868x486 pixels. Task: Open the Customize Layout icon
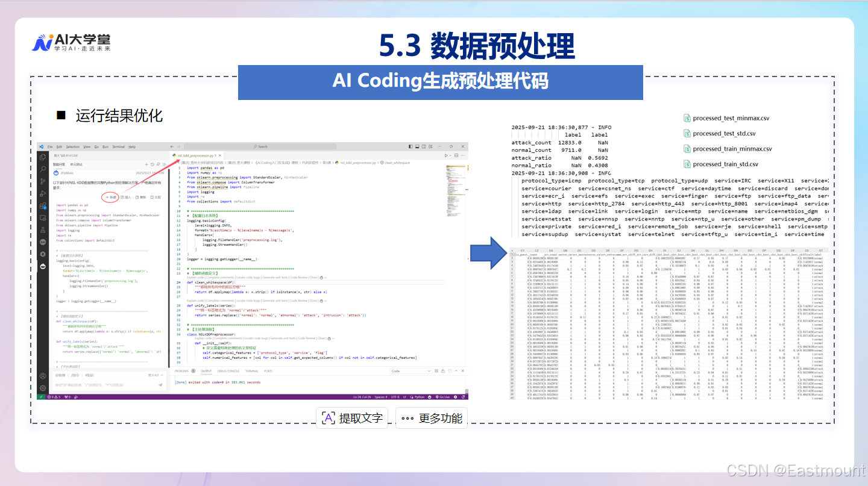430,146
